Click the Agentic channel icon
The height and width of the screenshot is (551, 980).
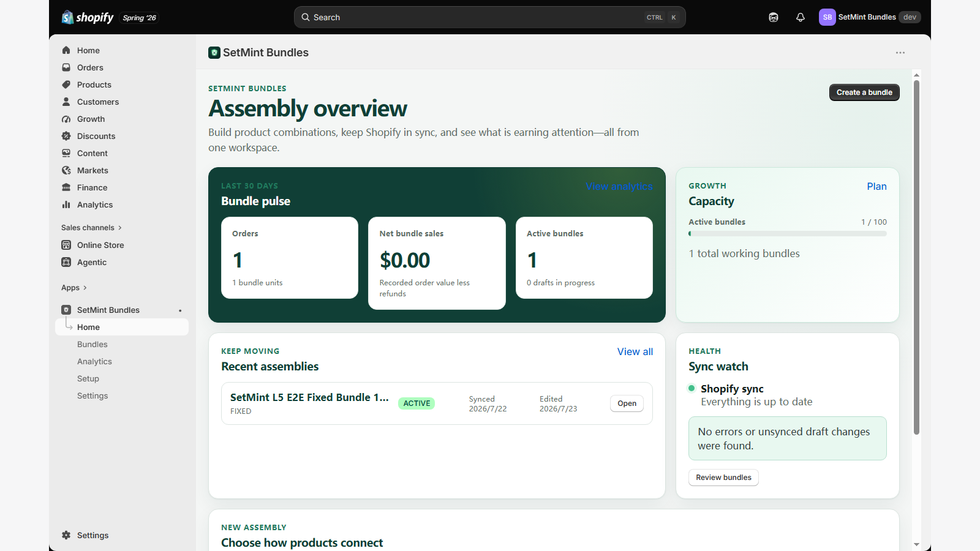click(66, 262)
